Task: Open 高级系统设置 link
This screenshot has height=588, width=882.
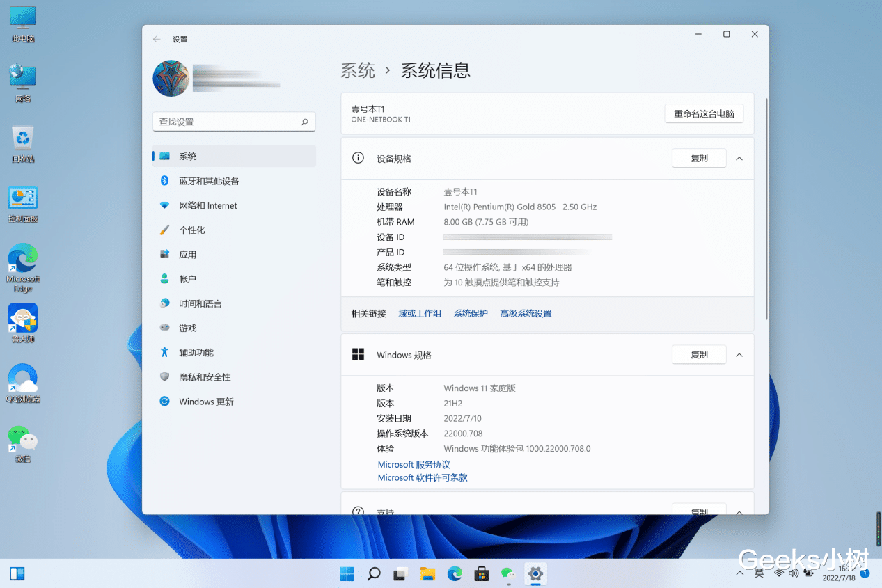Action: tap(527, 313)
